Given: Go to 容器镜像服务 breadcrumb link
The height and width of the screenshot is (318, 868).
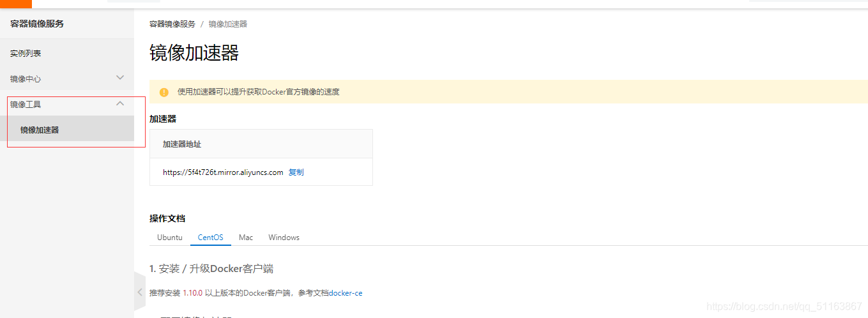Looking at the screenshot, I should click(172, 24).
